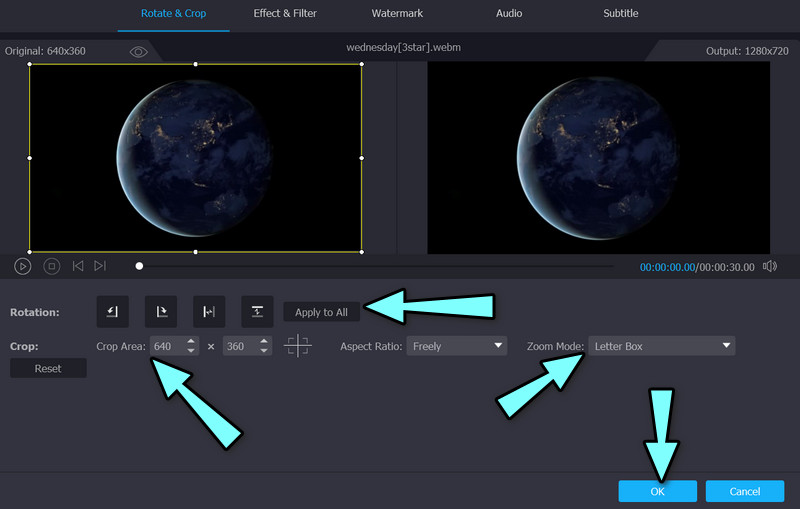The image size is (800, 509).
Task: Center the crop area with cross icon
Action: (x=297, y=346)
